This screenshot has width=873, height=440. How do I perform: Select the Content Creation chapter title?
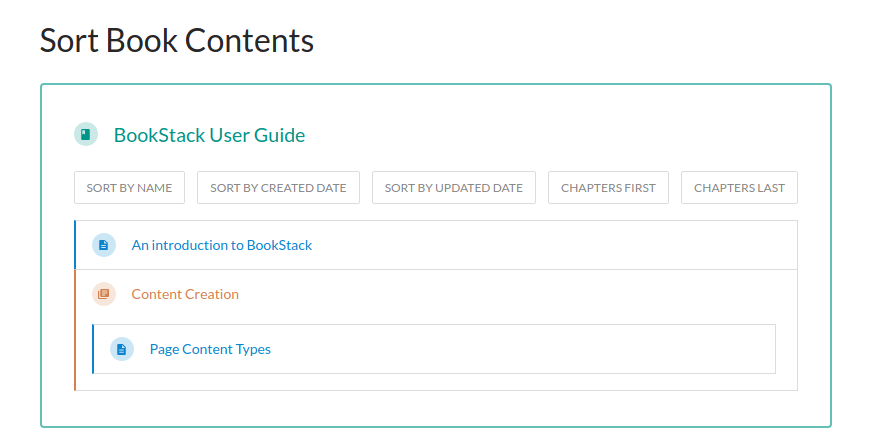pos(185,294)
